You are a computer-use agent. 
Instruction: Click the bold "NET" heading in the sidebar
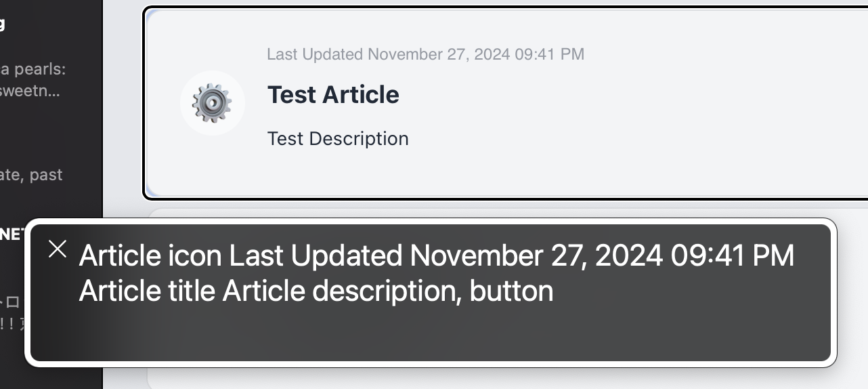(12, 234)
